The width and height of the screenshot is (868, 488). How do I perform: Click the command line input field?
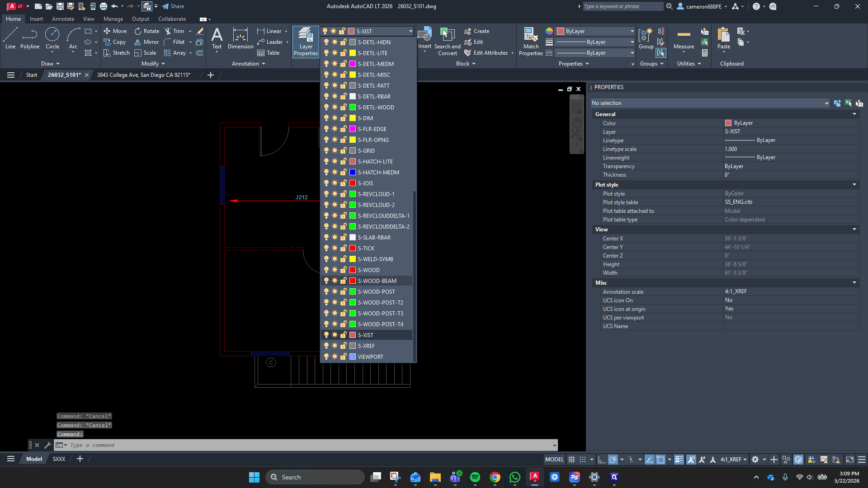[x=306, y=445]
